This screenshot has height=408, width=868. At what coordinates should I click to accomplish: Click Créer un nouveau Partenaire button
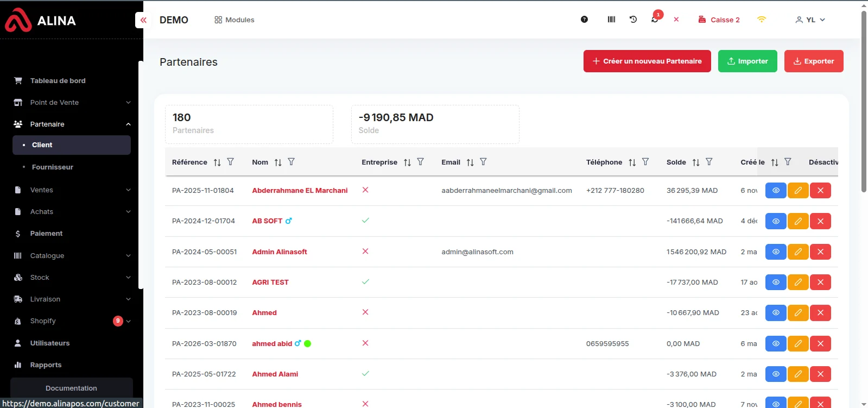coord(647,61)
